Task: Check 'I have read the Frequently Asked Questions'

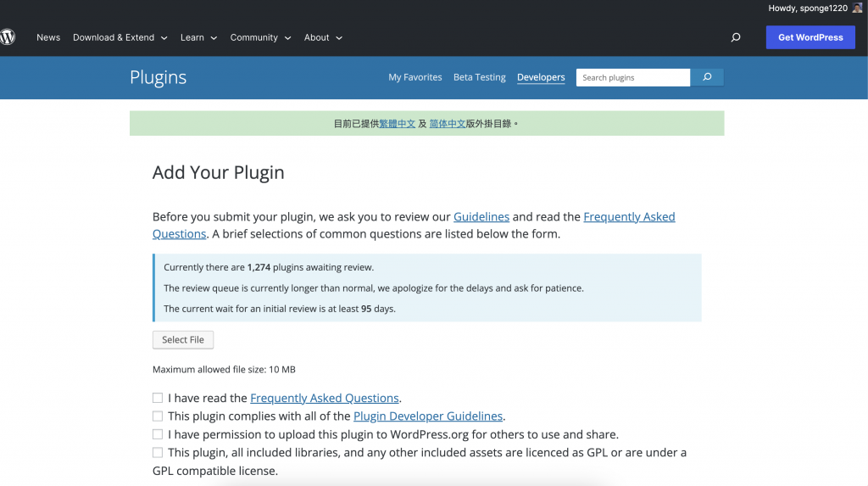Action: [x=158, y=398]
